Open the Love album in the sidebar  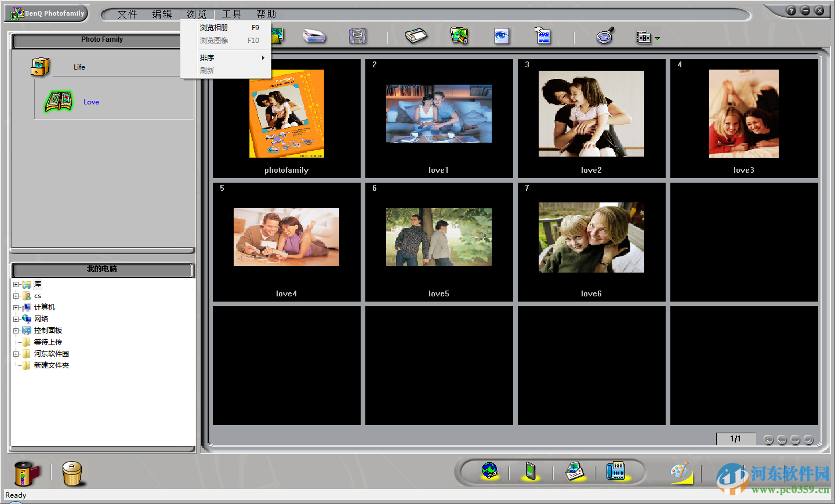[x=91, y=102]
